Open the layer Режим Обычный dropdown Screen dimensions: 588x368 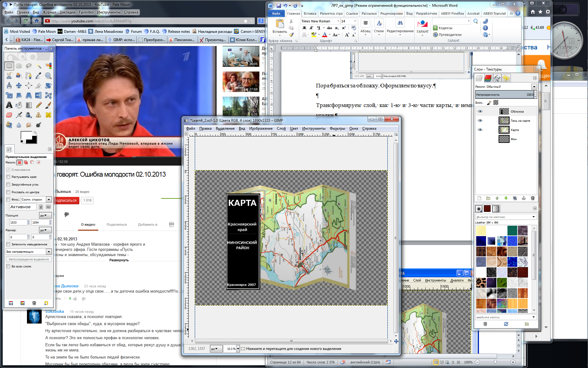click(x=534, y=87)
